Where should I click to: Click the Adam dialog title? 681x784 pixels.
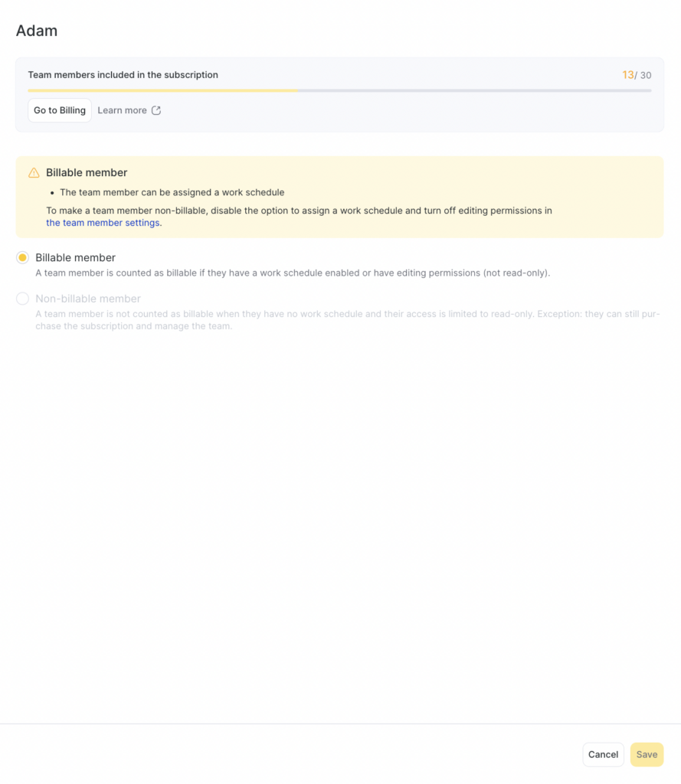(x=37, y=31)
